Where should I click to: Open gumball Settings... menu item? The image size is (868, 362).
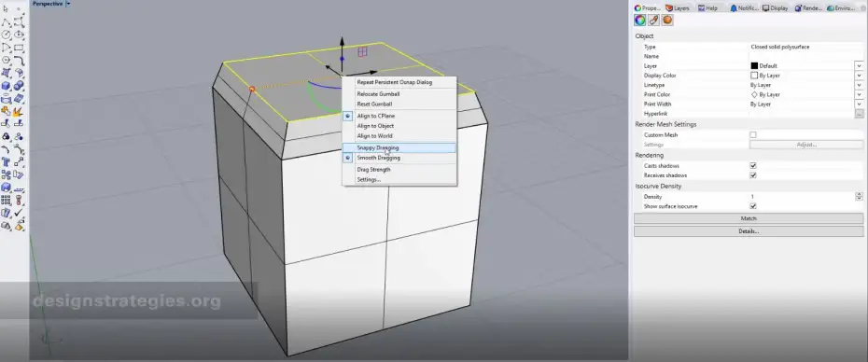point(369,179)
